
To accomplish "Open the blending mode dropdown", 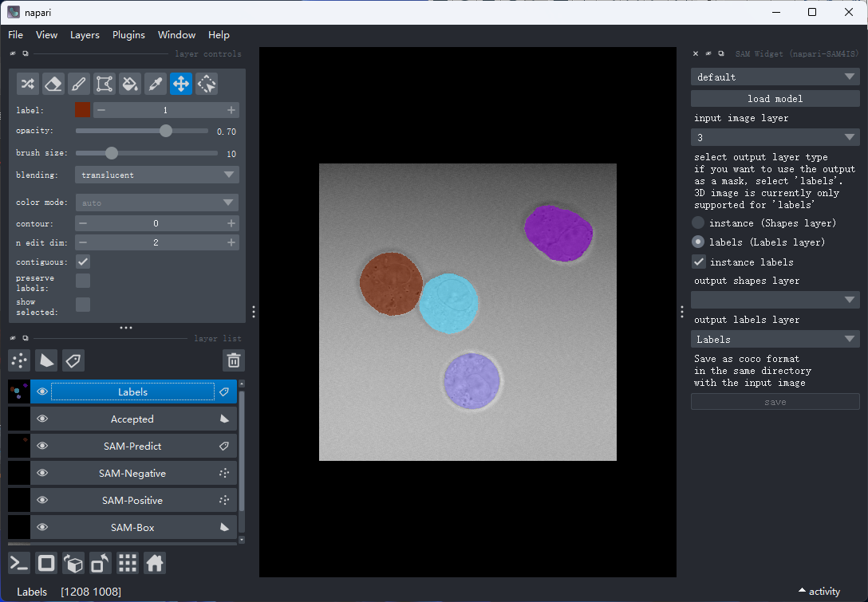I will 156,175.
